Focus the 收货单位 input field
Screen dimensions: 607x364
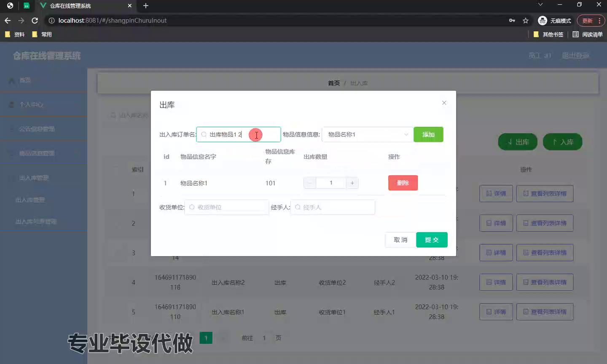coord(227,207)
